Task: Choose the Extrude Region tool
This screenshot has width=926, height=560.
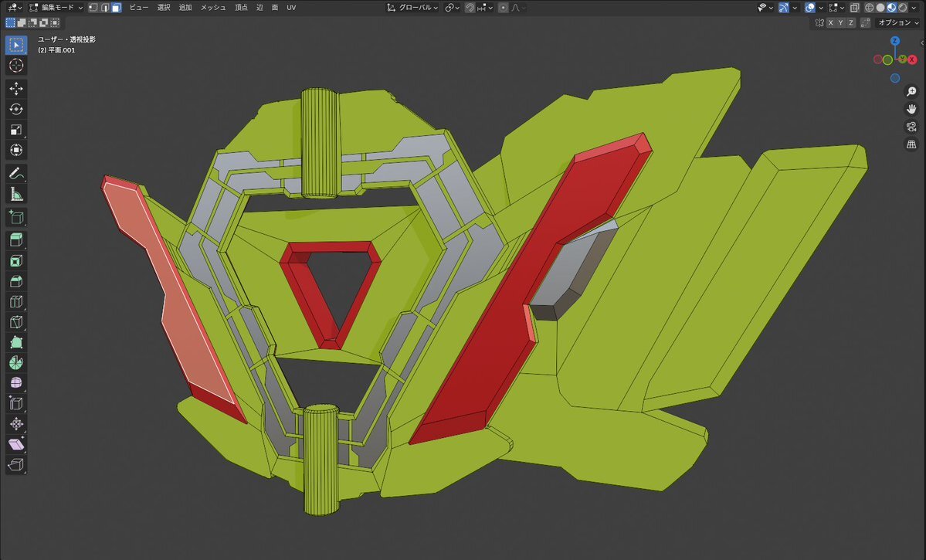Action: pyautogui.click(x=16, y=240)
